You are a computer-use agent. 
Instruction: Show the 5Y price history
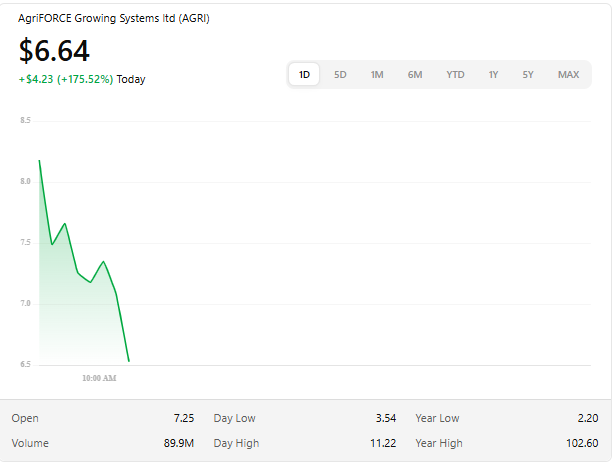point(528,74)
